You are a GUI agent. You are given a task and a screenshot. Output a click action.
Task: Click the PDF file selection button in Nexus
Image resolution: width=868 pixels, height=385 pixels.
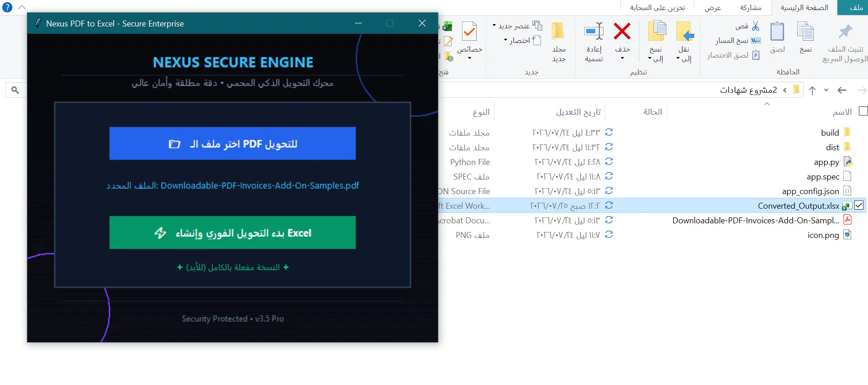point(233,143)
